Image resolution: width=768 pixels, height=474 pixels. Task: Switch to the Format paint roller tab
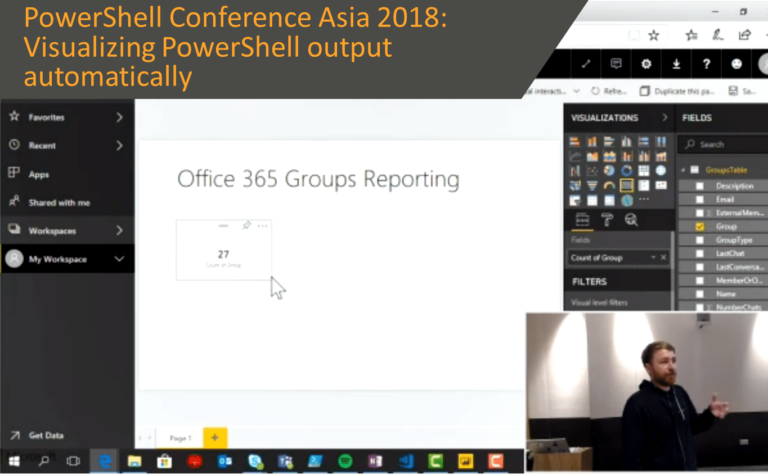coord(607,220)
